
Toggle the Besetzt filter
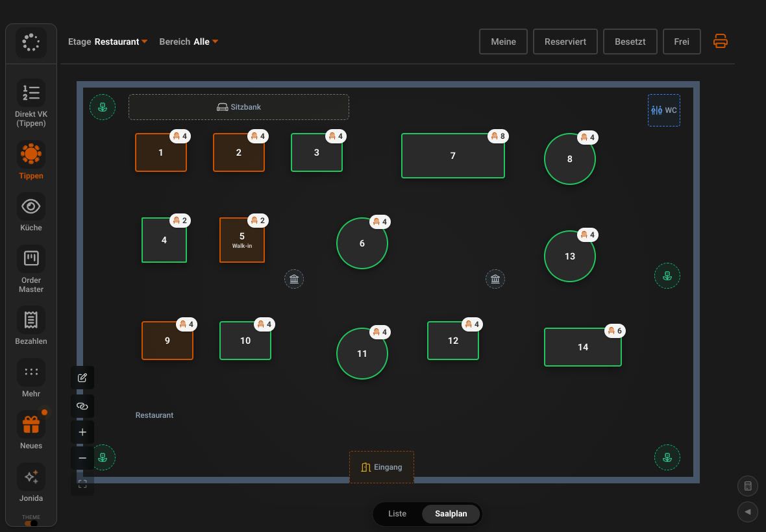tap(630, 42)
